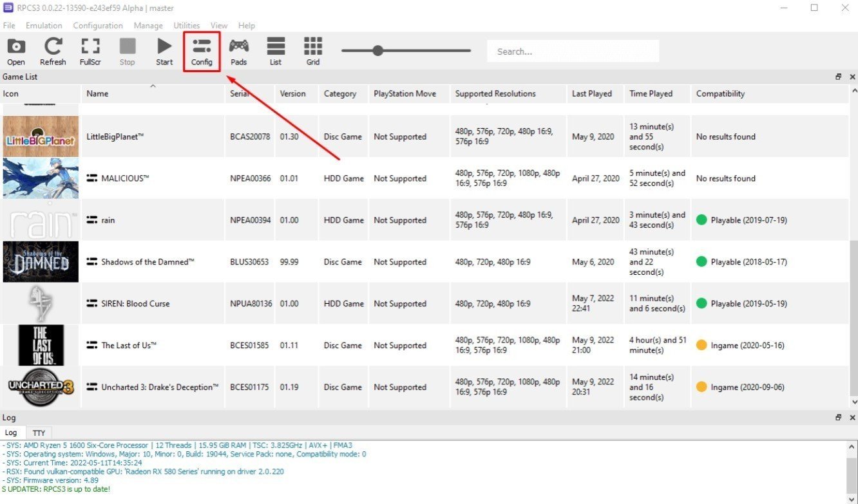Select the LittleBigPlanet game thumbnail

pyautogui.click(x=41, y=136)
